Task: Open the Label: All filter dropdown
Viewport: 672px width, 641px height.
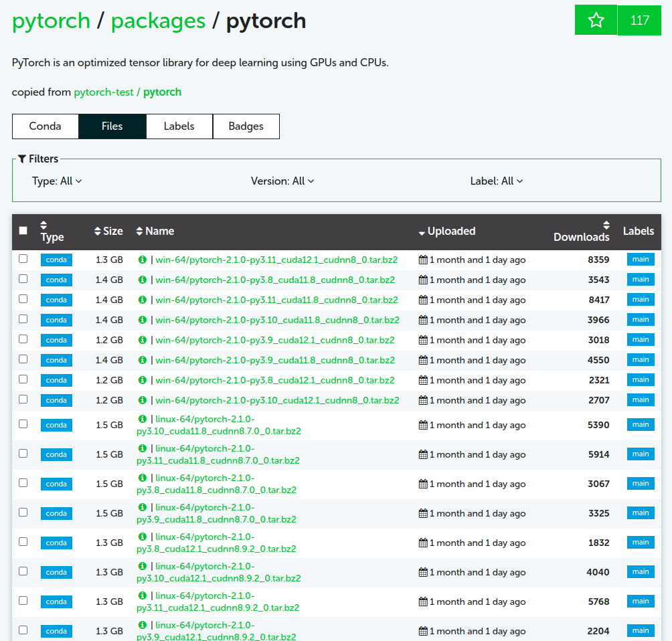Action: point(496,181)
